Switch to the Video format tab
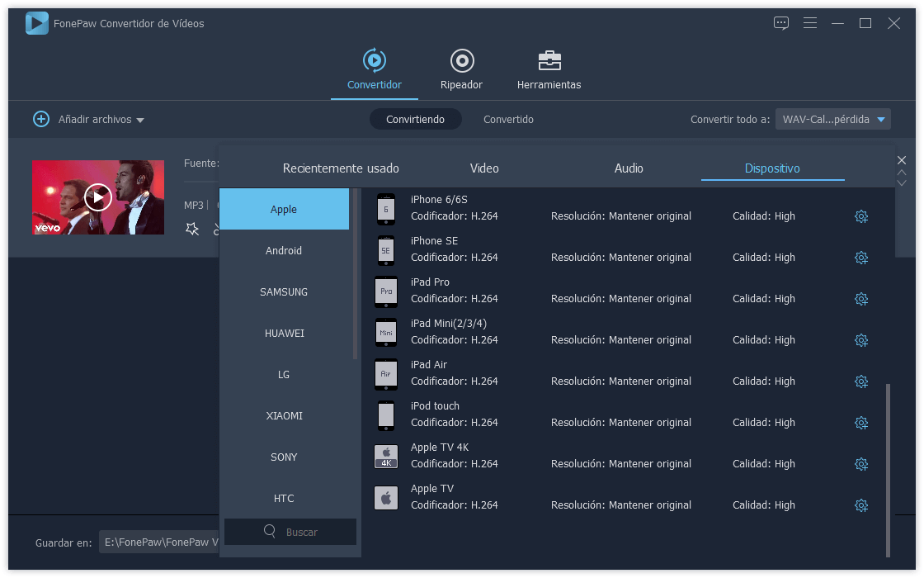This screenshot has height=578, width=924. [x=484, y=168]
